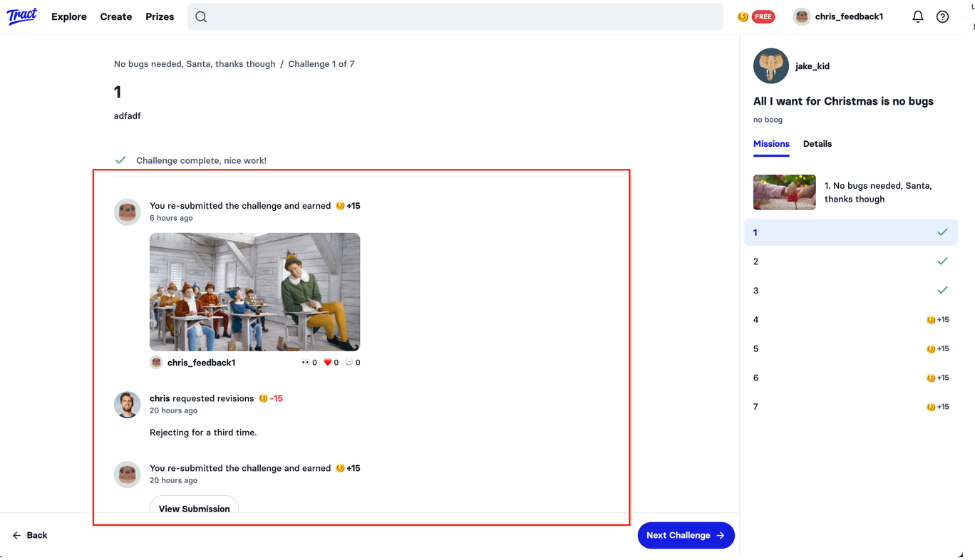Screen dimensions: 975x560
Task: Click the coin icon on challenge 7
Action: point(931,408)
